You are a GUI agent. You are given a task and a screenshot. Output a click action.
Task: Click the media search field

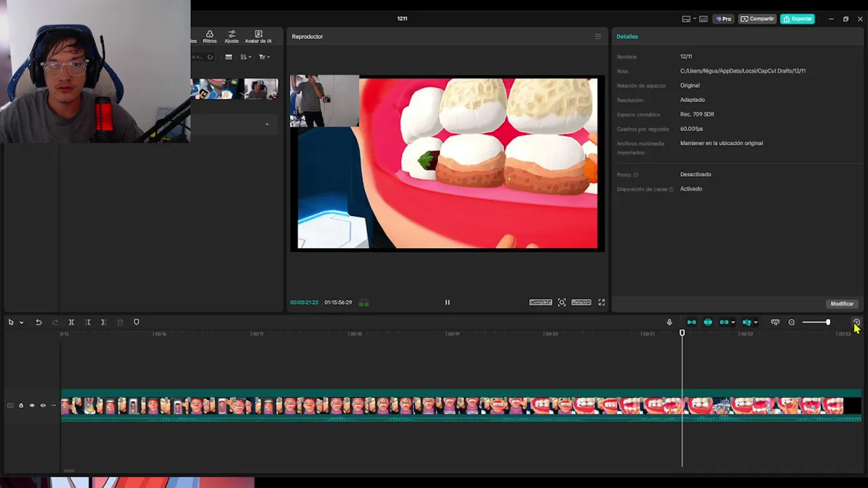(x=202, y=57)
